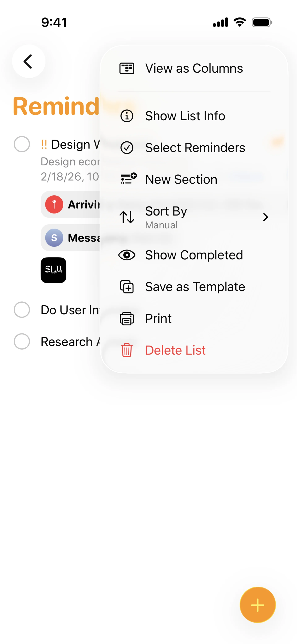The height and width of the screenshot is (644, 297).
Task: Tap the red trash icon
Action: click(127, 350)
